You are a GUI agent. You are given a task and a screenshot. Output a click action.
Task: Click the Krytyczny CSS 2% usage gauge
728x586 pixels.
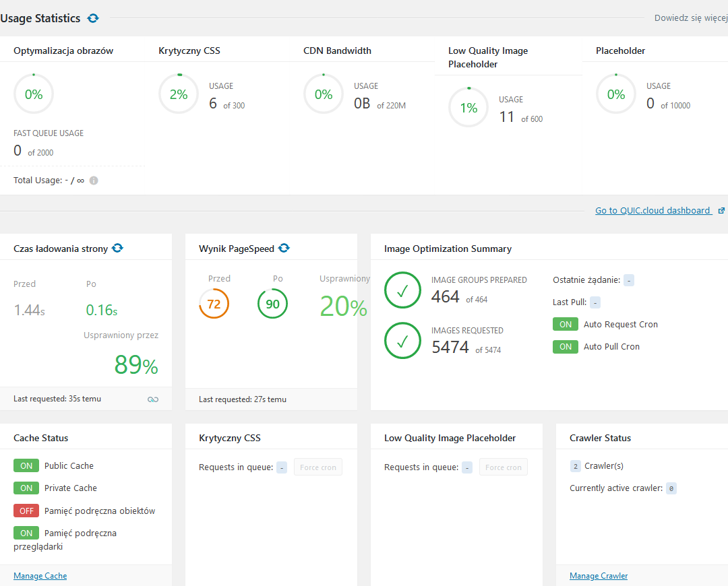(179, 94)
